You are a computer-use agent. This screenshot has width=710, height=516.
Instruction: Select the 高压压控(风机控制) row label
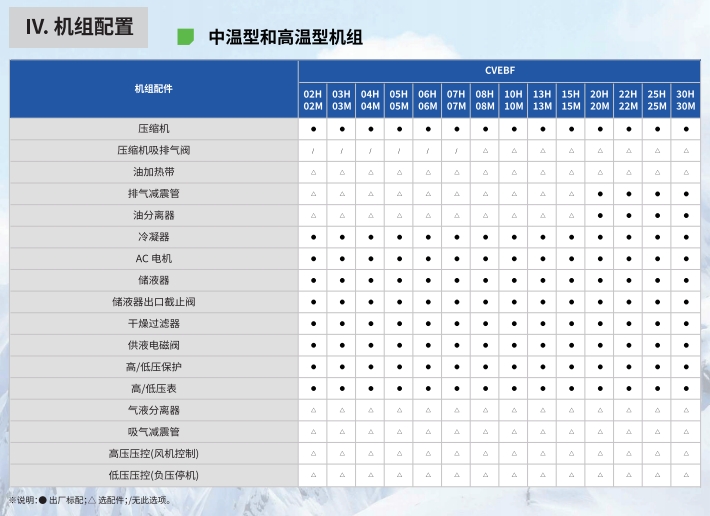[x=154, y=453]
